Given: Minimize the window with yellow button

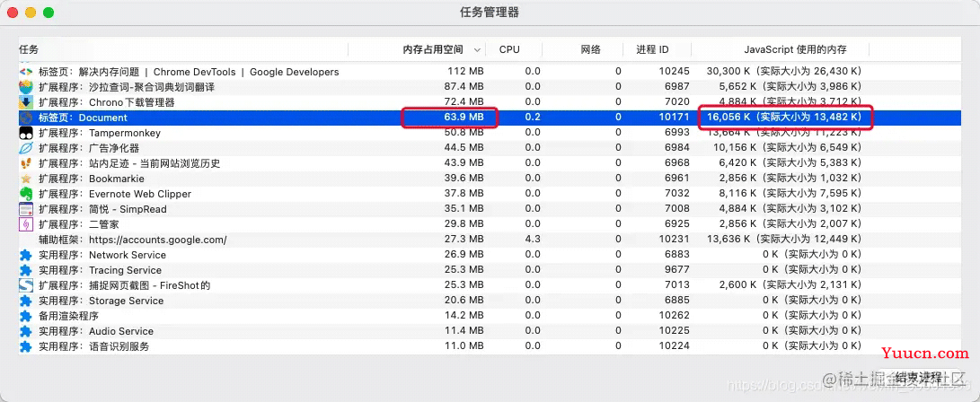Looking at the screenshot, I should pos(30,13).
